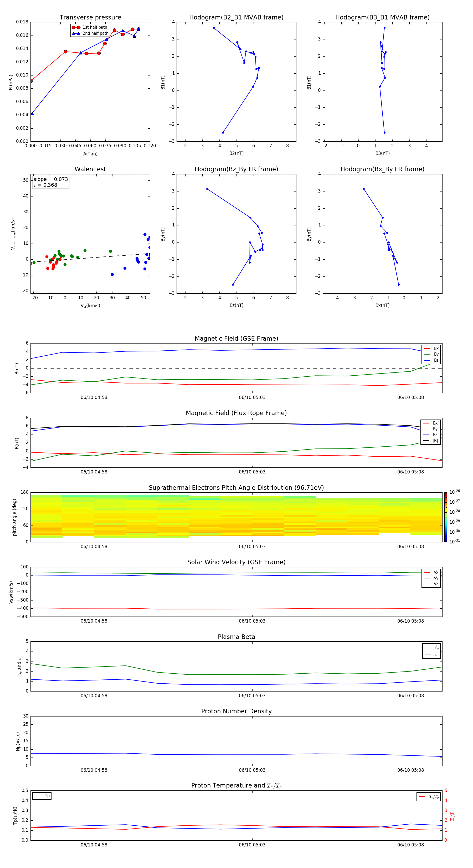
Task: Click the 'Hodogram(B3_B1 MVAB frame)' title
Action: coord(382,18)
